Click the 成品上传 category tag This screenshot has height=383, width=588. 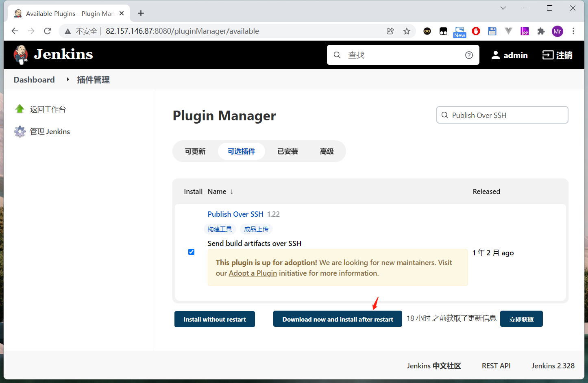(256, 229)
